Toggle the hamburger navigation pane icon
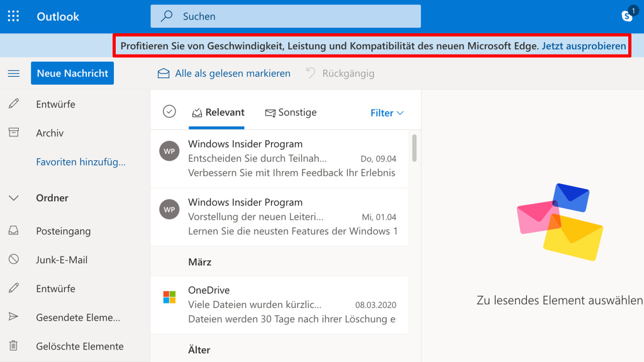 [x=14, y=74]
